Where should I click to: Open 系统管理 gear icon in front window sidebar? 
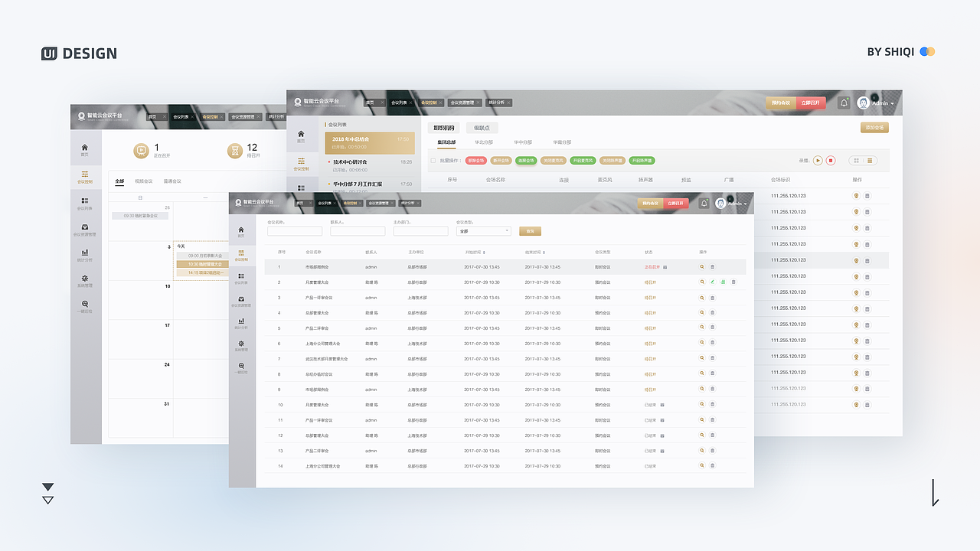241,344
